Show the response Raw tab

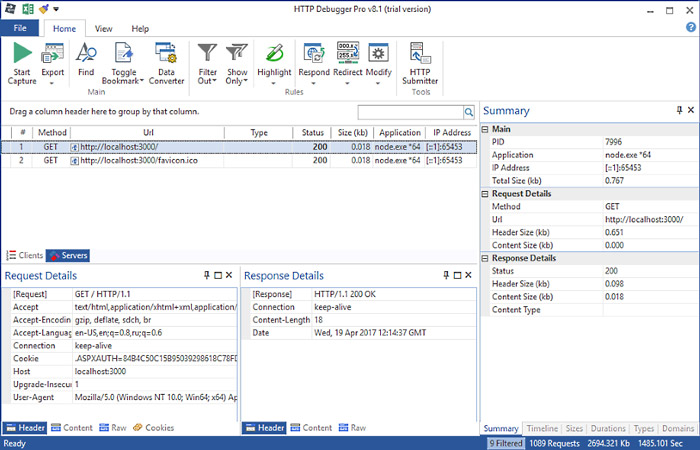click(352, 428)
